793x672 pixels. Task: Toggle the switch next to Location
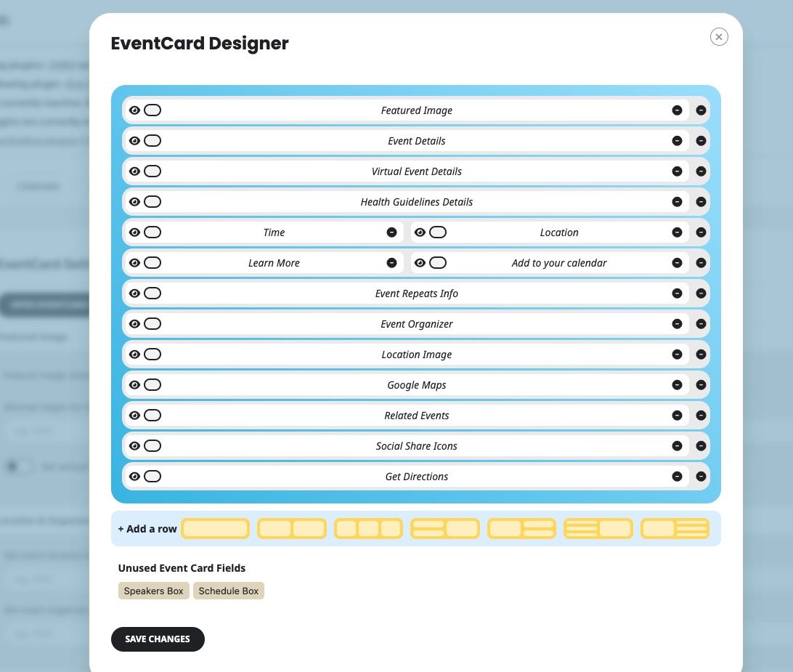point(438,232)
